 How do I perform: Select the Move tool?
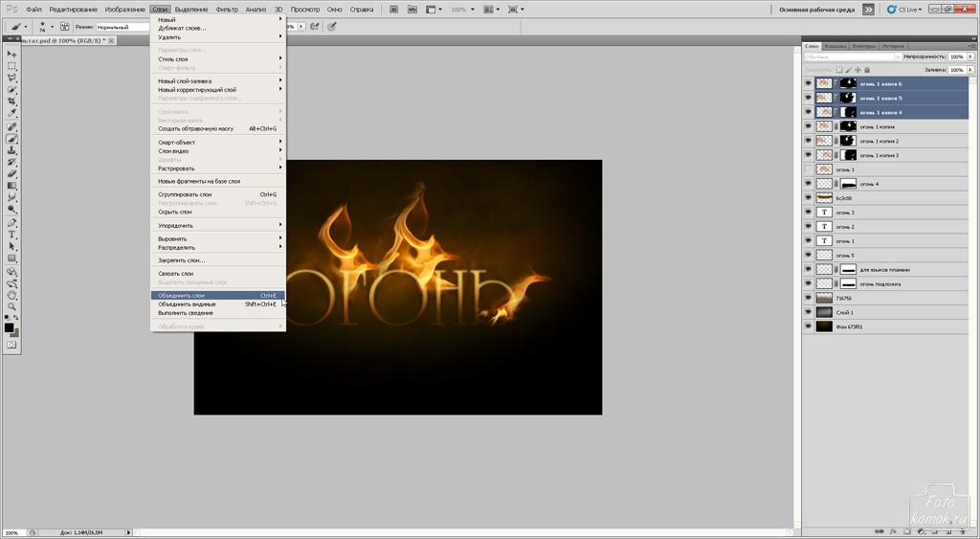[x=11, y=54]
